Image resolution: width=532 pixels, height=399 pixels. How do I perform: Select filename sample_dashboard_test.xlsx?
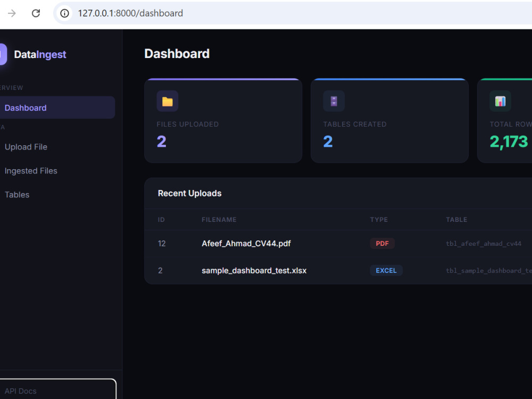click(254, 270)
